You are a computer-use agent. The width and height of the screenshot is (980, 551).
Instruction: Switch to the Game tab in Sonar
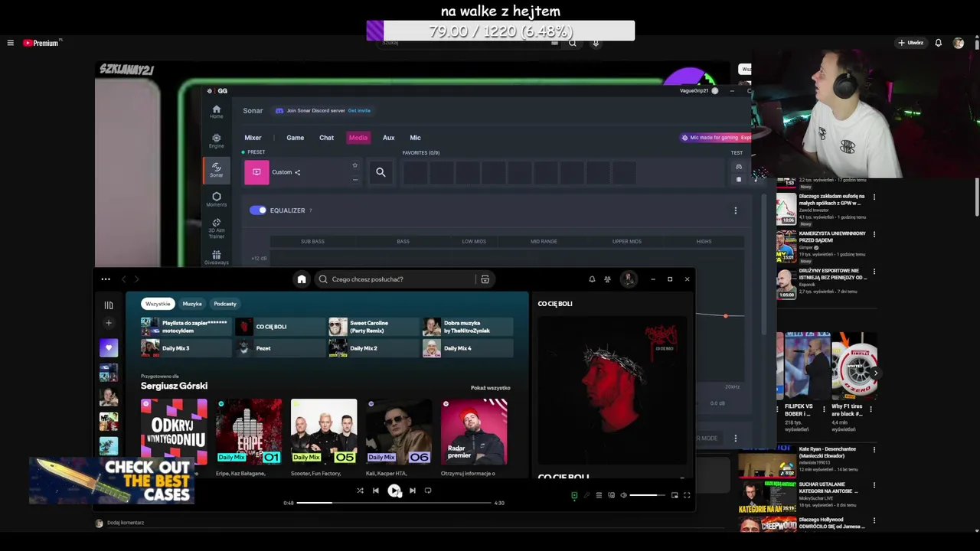point(295,138)
